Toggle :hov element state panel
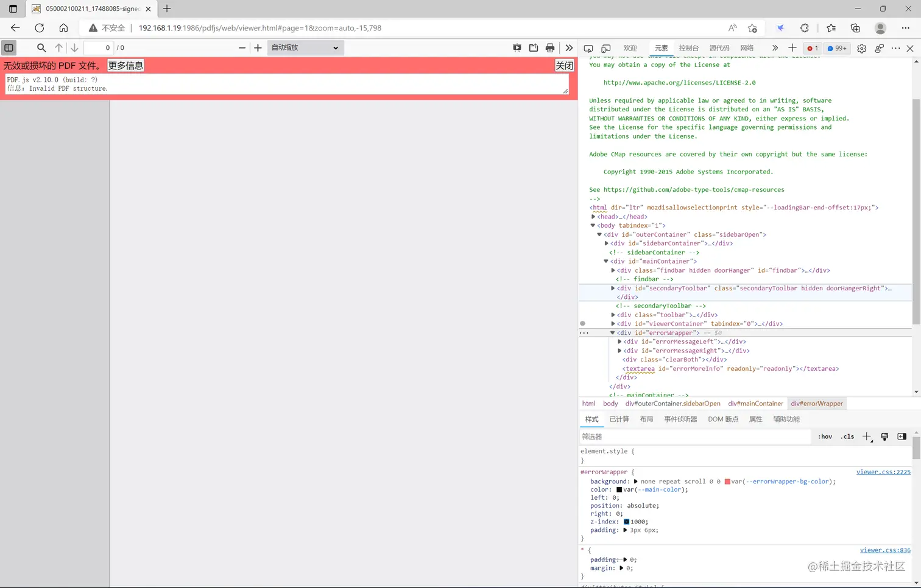The image size is (921, 588). point(825,436)
